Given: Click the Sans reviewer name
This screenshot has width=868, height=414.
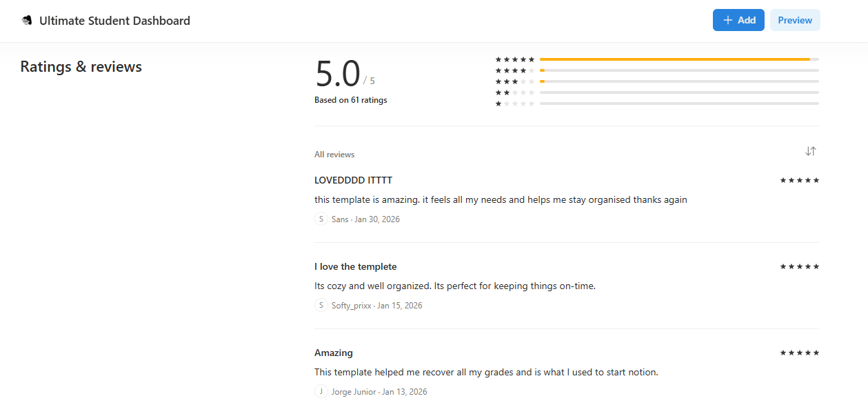Looking at the screenshot, I should click(x=340, y=219).
